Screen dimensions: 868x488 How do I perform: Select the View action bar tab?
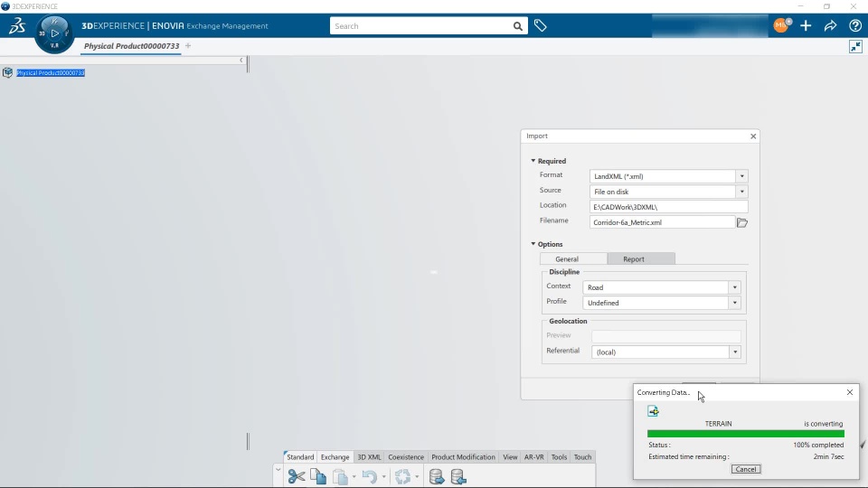click(x=510, y=457)
